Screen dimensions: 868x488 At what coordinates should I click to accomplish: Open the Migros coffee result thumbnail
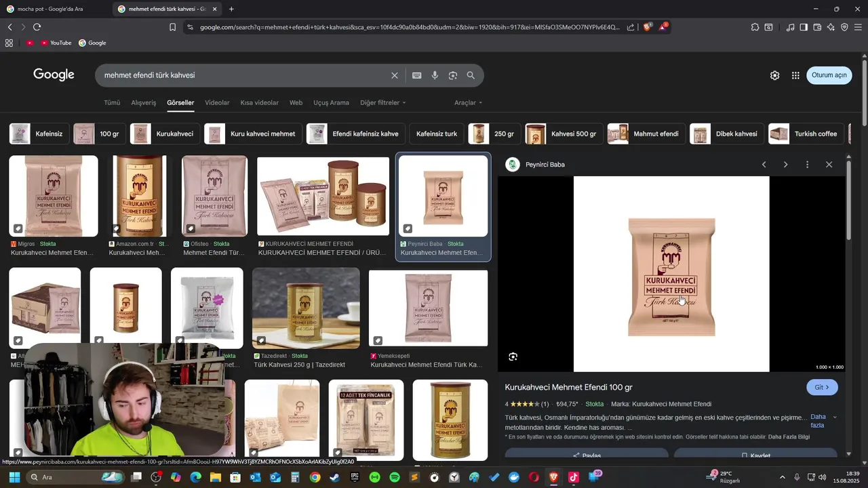tap(54, 197)
